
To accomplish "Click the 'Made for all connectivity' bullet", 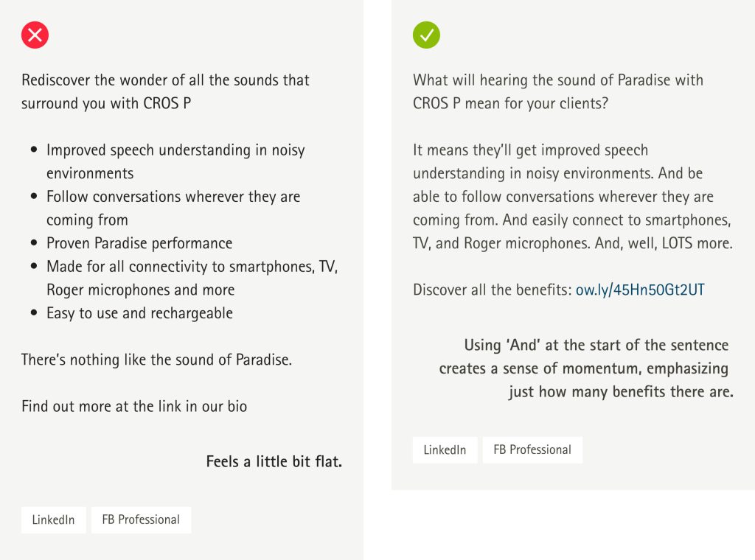I will pos(192,278).
